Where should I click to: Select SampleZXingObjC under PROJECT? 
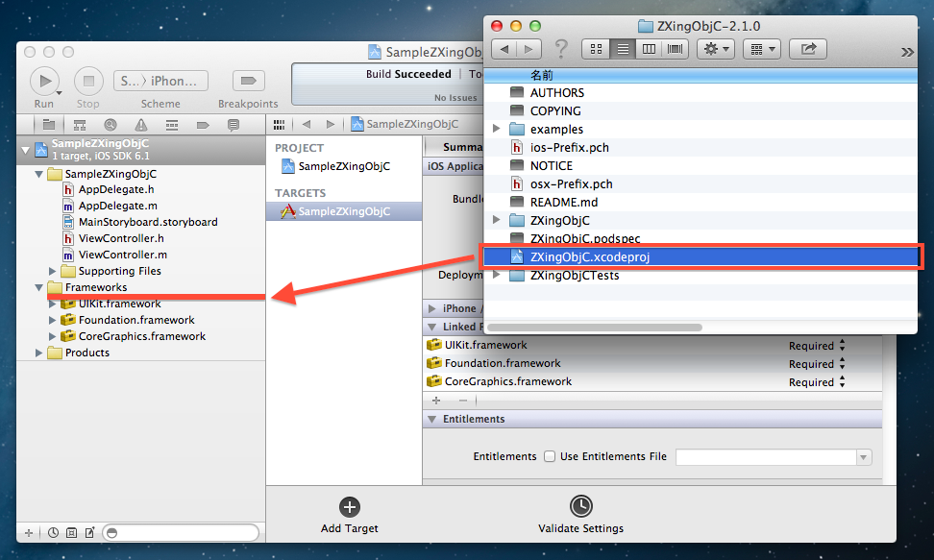click(x=344, y=166)
